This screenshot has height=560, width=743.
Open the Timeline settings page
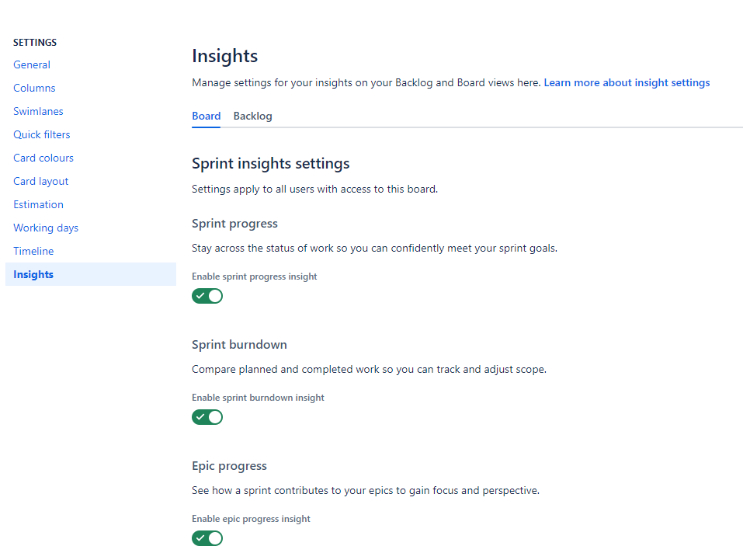[x=33, y=251]
